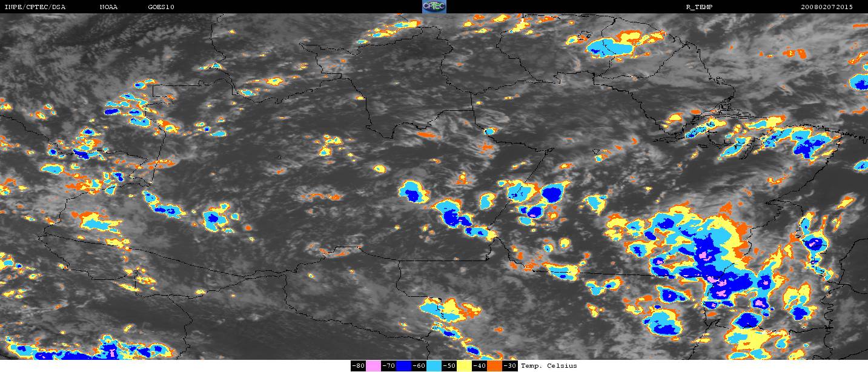Select the dark blue legend color swatch

(403, 366)
